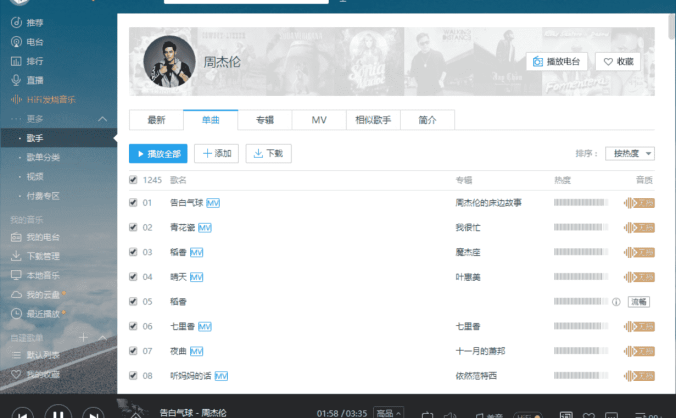The width and height of the screenshot is (676, 418).
Task: Click the 播放全部 play all button
Action: (158, 153)
